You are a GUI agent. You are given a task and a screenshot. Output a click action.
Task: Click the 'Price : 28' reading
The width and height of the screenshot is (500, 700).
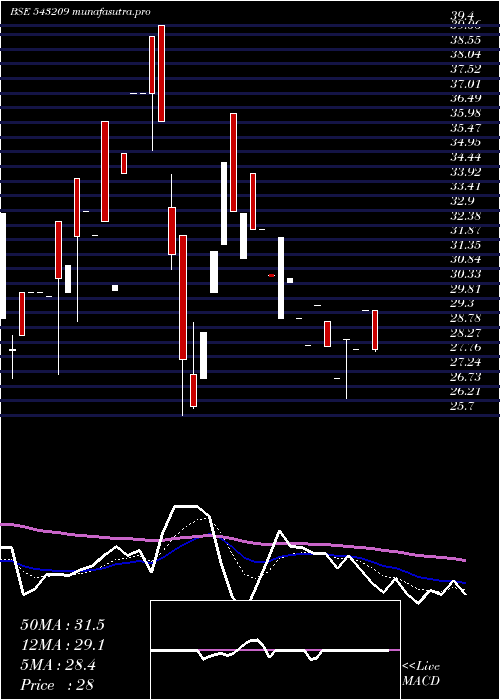click(57, 685)
